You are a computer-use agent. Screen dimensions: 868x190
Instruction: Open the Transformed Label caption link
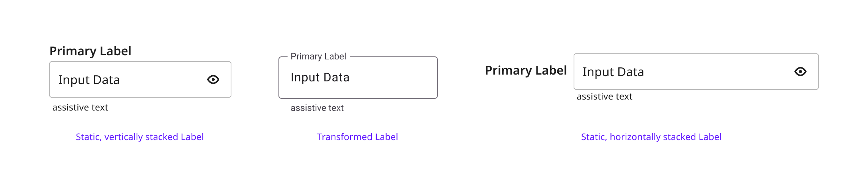(357, 137)
